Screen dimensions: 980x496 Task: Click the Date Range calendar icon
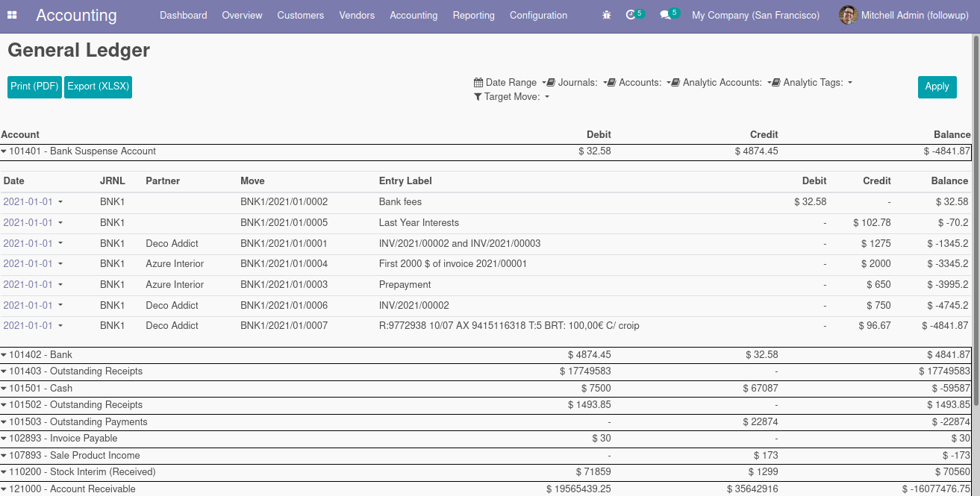478,83
